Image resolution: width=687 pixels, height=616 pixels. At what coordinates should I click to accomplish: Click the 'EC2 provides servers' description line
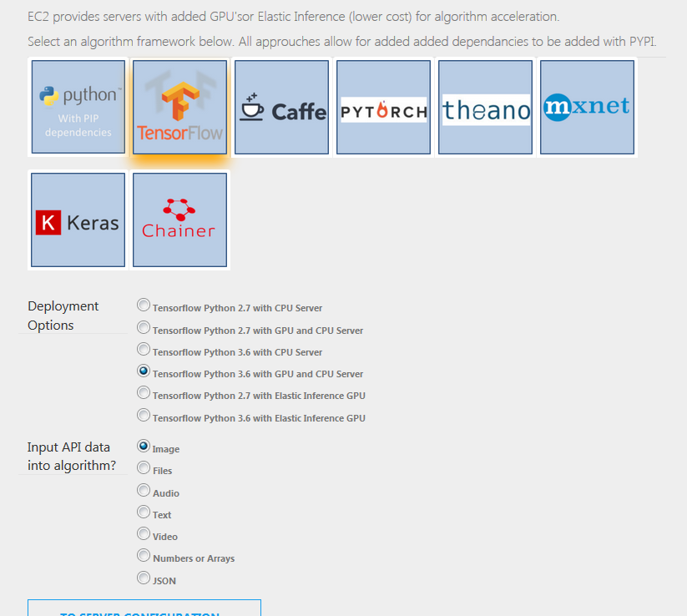click(294, 17)
